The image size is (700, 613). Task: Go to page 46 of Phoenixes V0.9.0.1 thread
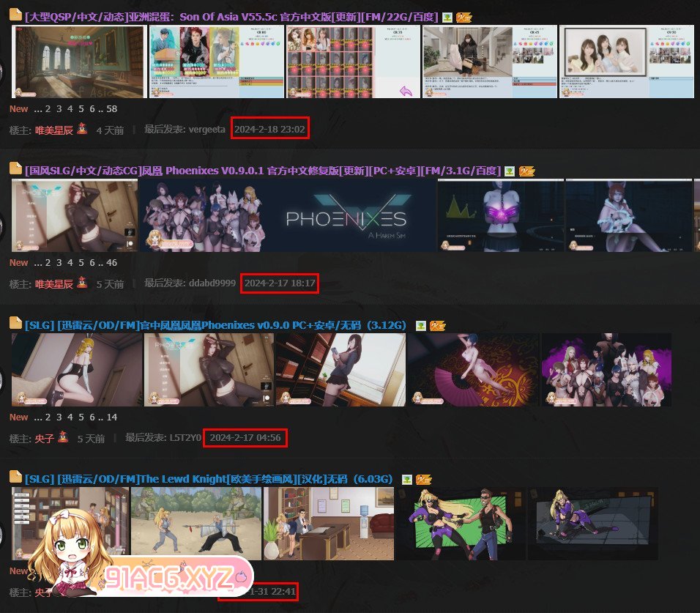click(x=111, y=262)
